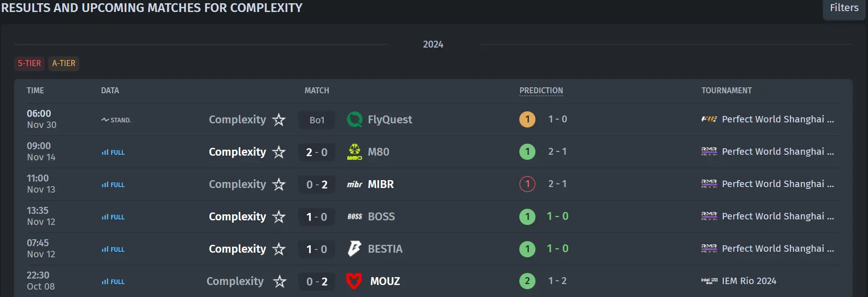This screenshot has width=868, height=297.
Task: Click the MIBR team logo
Action: click(354, 184)
